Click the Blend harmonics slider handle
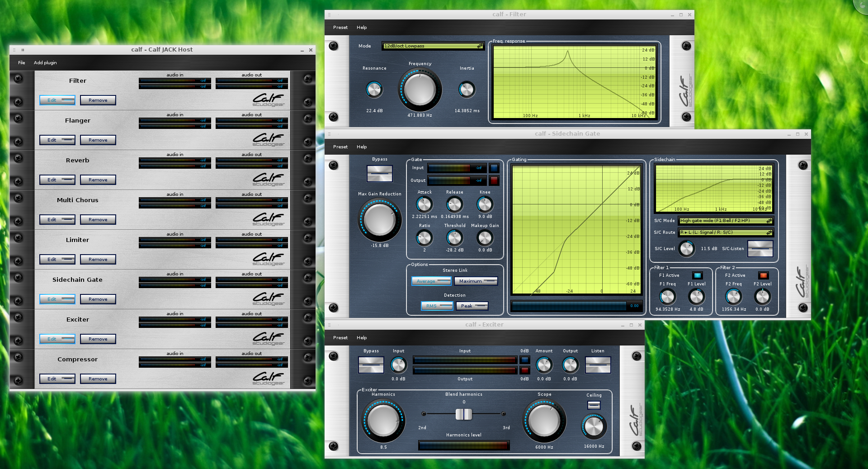The height and width of the screenshot is (469, 868). 464,414
